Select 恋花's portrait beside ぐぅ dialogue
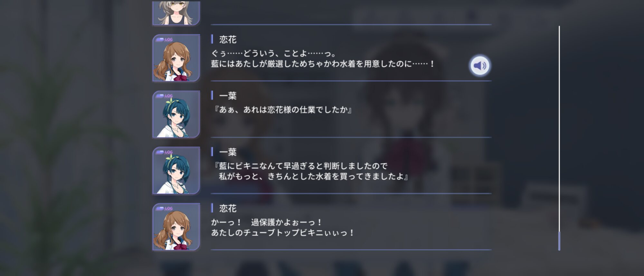The image size is (644, 276). pyautogui.click(x=176, y=58)
